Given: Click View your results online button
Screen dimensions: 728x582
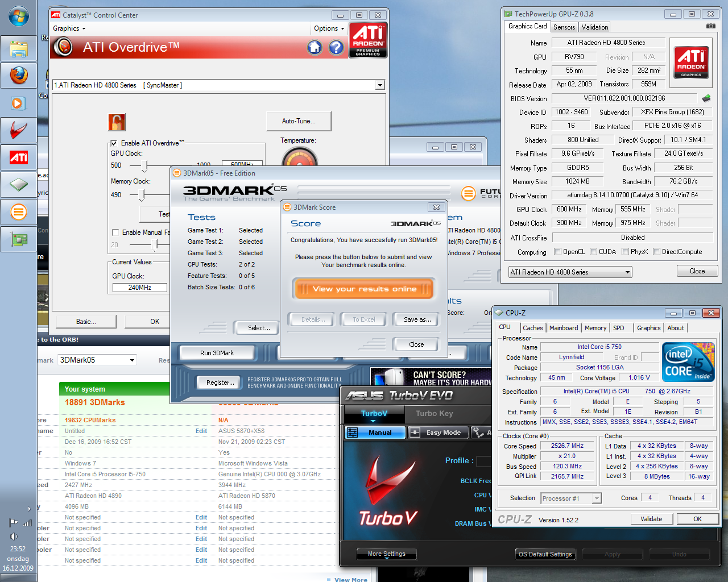Looking at the screenshot, I should [364, 289].
